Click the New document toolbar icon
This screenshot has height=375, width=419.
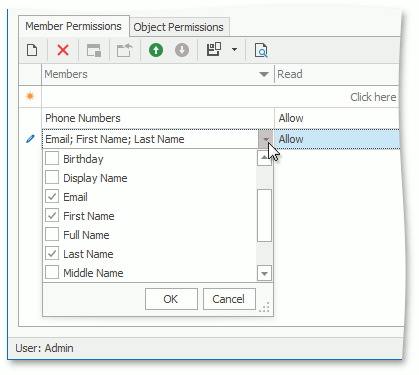pos(32,50)
